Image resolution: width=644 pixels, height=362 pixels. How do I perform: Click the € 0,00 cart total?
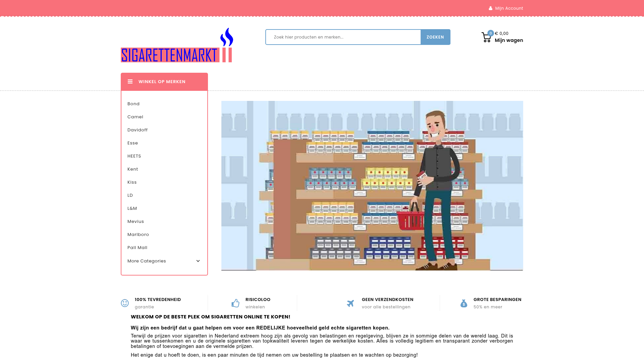(501, 34)
